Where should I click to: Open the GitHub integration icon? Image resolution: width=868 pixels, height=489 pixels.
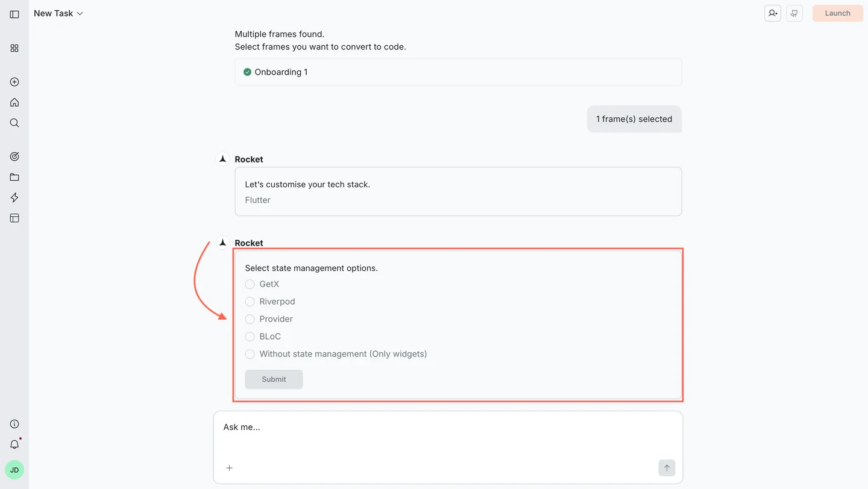(x=794, y=13)
